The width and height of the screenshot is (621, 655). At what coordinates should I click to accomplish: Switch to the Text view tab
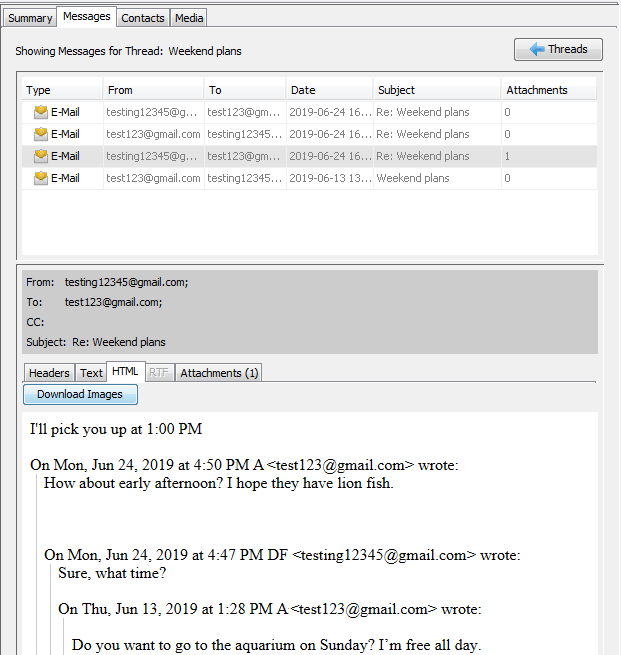click(x=91, y=373)
